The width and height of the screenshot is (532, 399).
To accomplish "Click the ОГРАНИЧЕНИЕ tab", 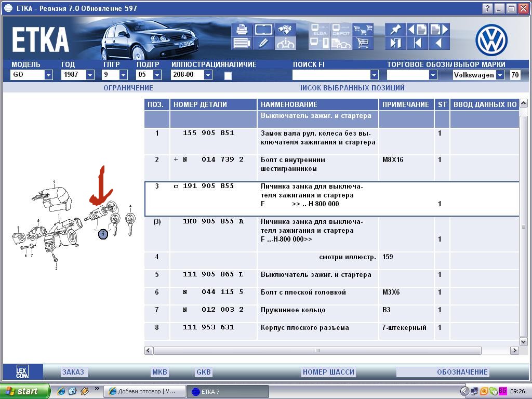I will click(128, 88).
